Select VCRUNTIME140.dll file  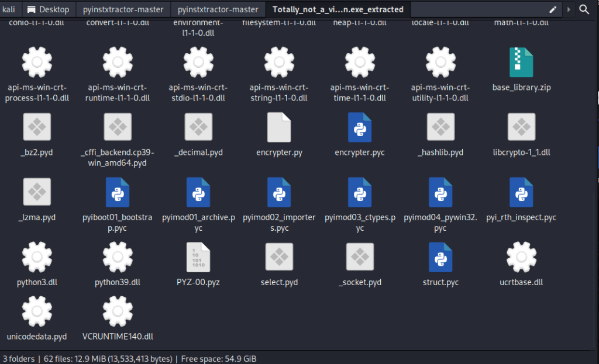pyautogui.click(x=118, y=312)
